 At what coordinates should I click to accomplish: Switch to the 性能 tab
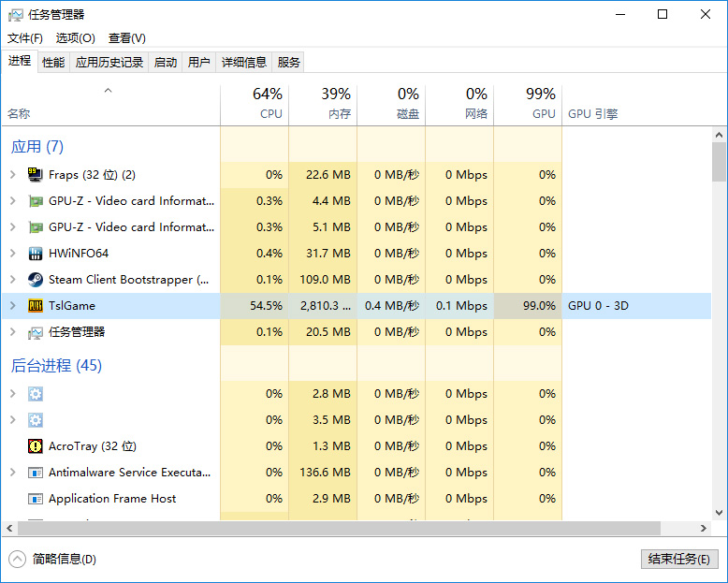(x=53, y=63)
